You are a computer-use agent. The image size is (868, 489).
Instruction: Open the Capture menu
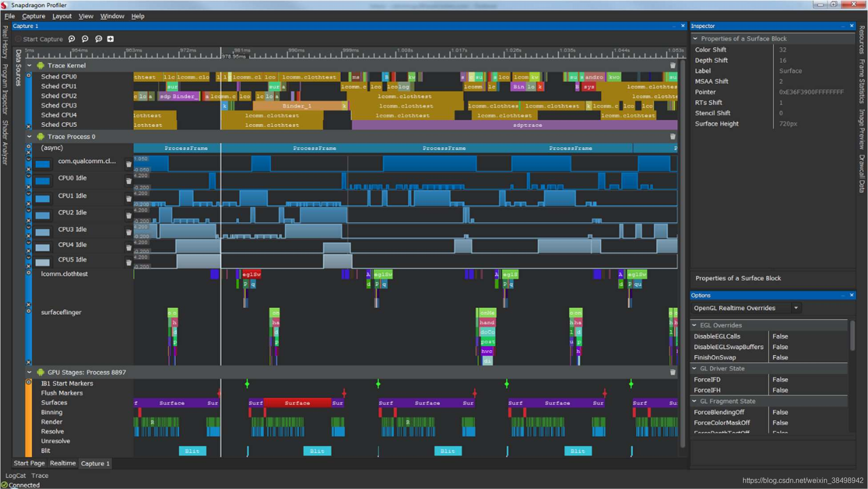(x=34, y=16)
